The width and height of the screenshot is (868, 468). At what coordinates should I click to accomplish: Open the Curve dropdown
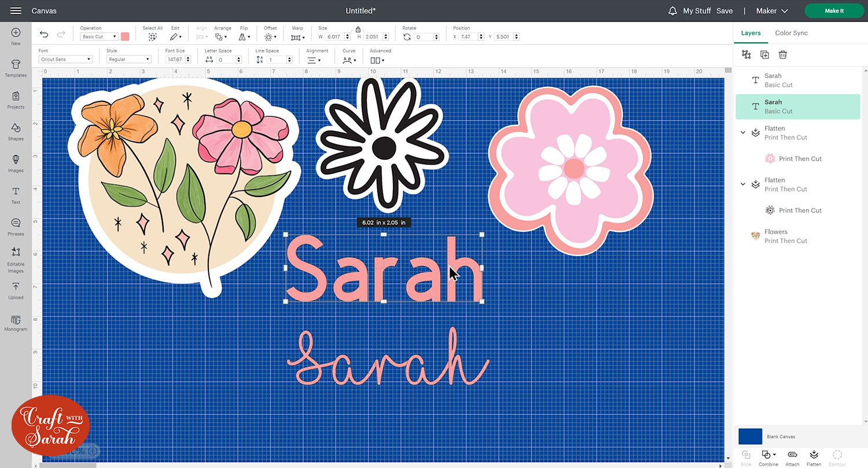click(349, 60)
